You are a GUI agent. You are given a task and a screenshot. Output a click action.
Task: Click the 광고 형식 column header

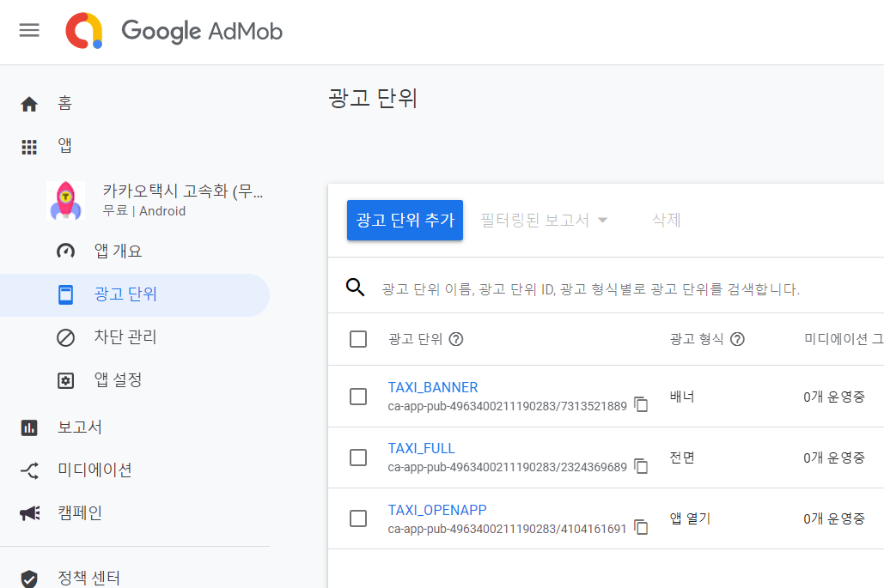tap(697, 339)
